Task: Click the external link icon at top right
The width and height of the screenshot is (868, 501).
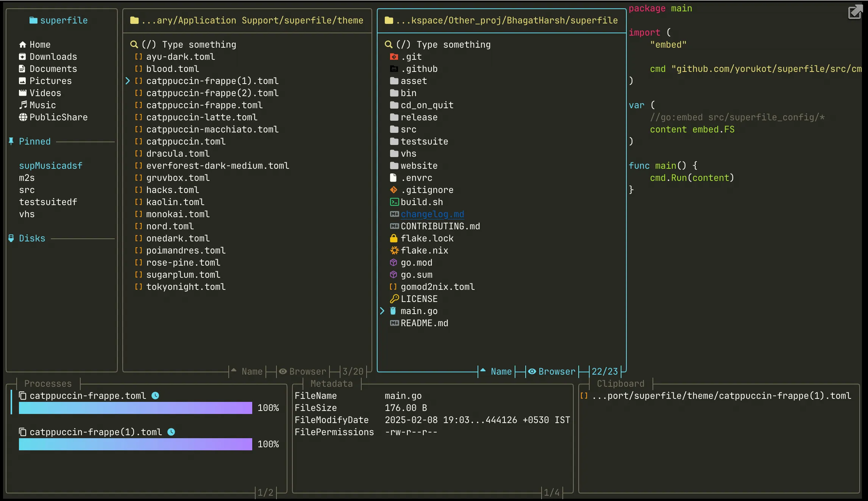Action: pos(855,12)
